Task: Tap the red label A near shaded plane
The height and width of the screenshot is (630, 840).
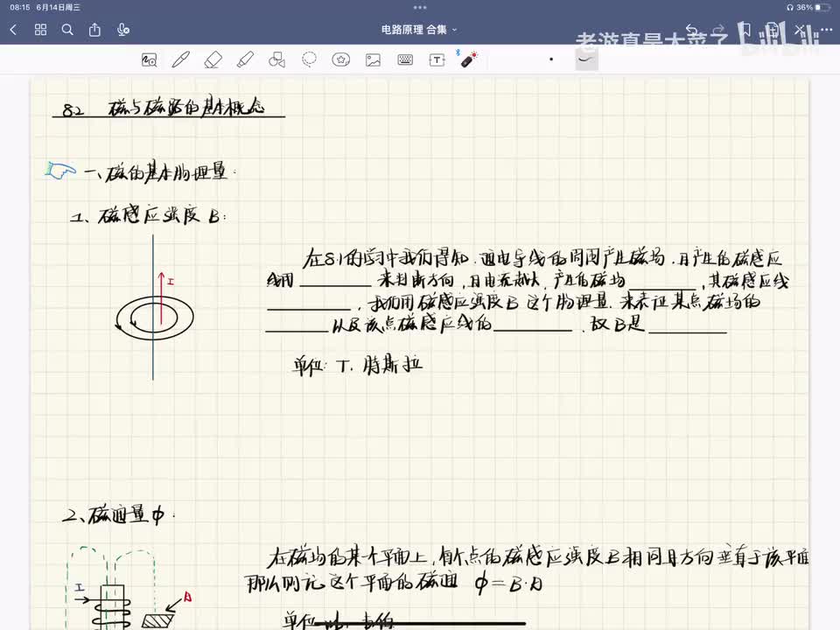Action: (187, 597)
